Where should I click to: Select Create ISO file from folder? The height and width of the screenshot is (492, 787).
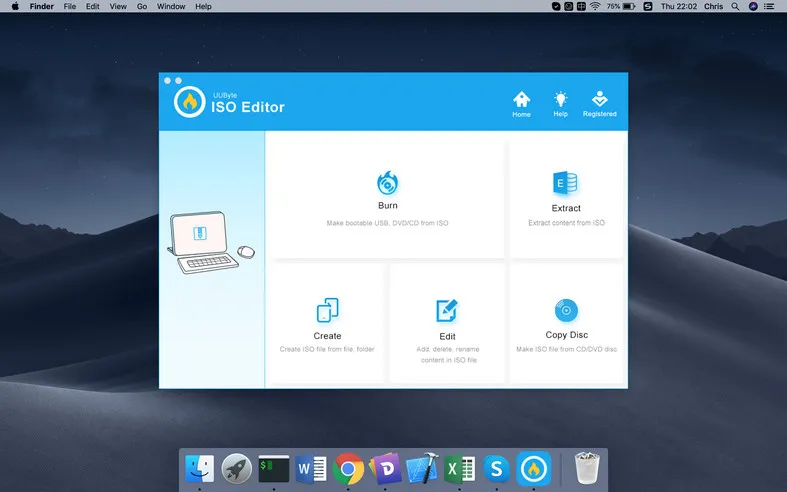point(327,324)
